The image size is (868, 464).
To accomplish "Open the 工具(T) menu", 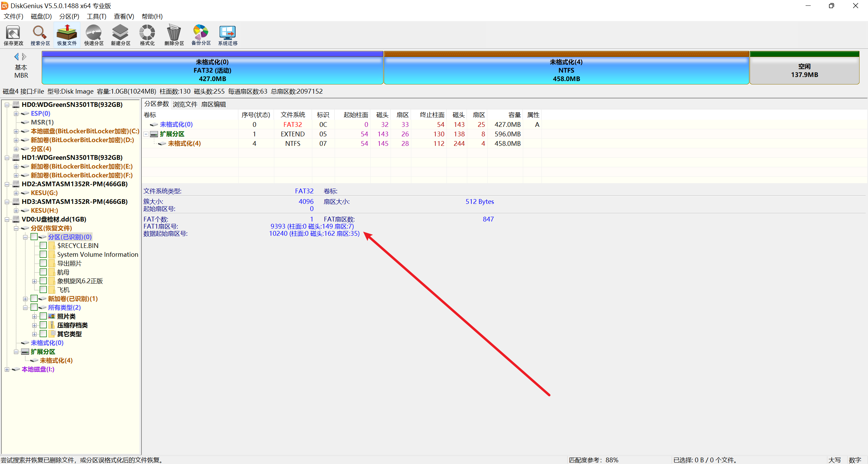I will click(x=96, y=16).
